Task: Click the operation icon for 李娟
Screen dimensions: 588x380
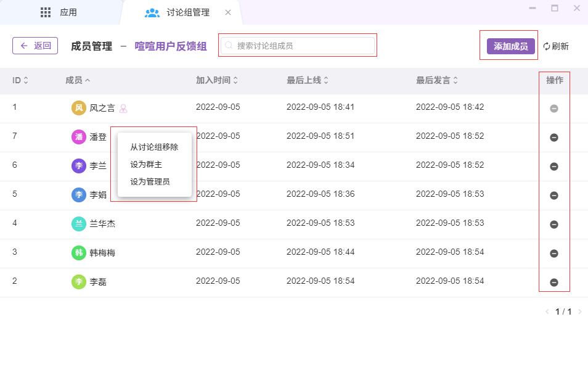Action: pos(553,196)
